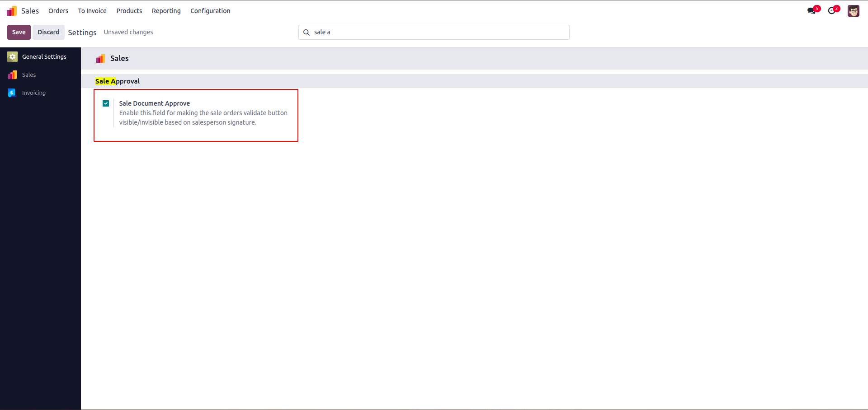
Task: Click the search magnifier icon
Action: point(307,32)
